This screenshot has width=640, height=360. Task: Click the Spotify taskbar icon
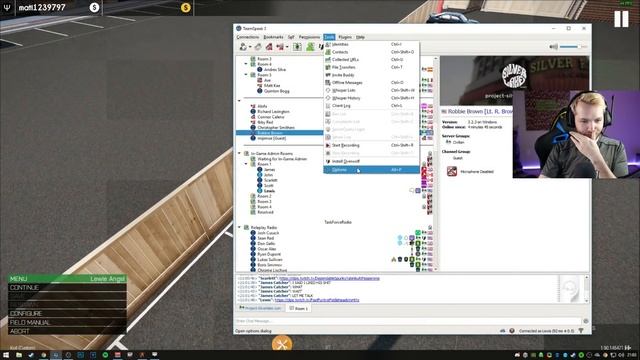[x=105, y=355]
